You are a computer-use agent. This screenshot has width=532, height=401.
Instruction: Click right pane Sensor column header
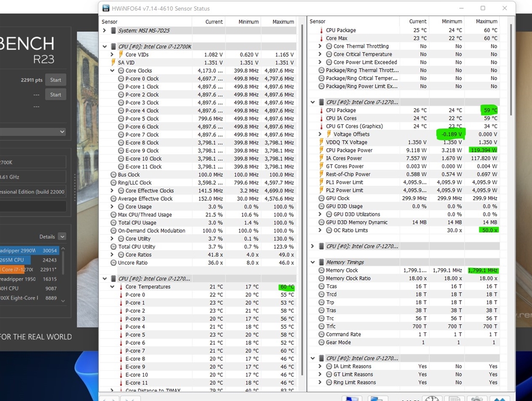[x=354, y=21]
